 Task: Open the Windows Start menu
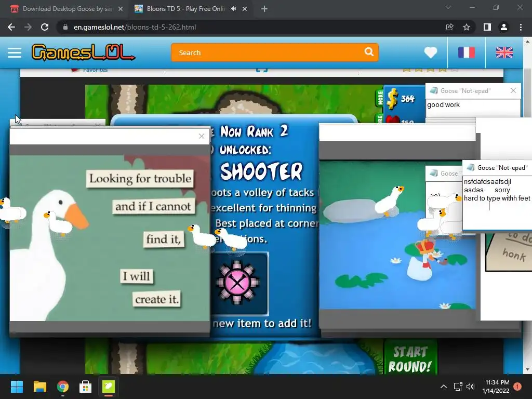pyautogui.click(x=17, y=387)
